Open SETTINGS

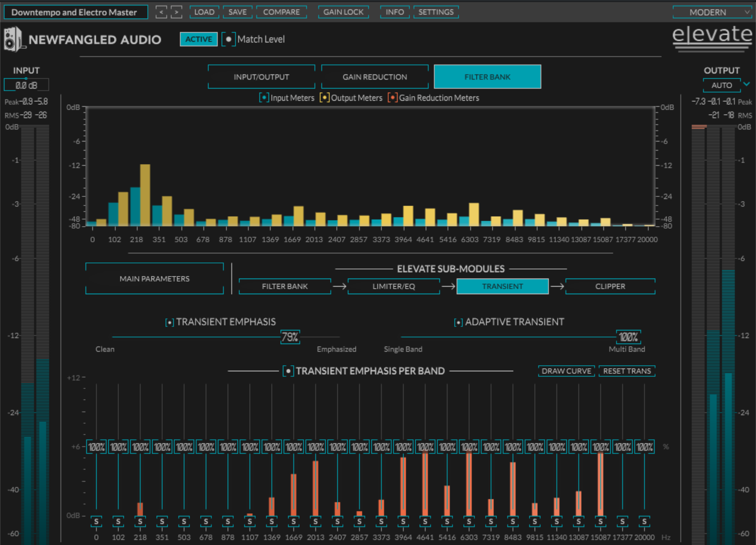pyautogui.click(x=436, y=12)
